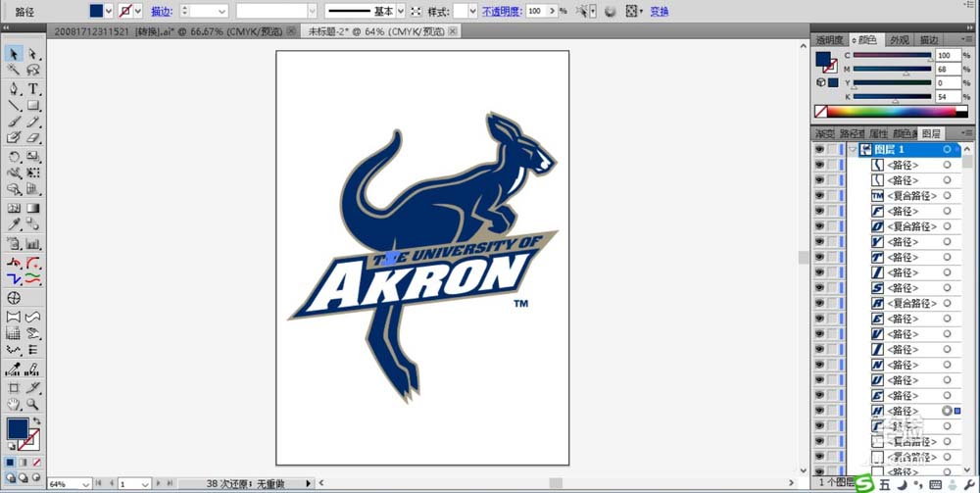
Task: Open stroke weight dropdown
Action: point(222,11)
